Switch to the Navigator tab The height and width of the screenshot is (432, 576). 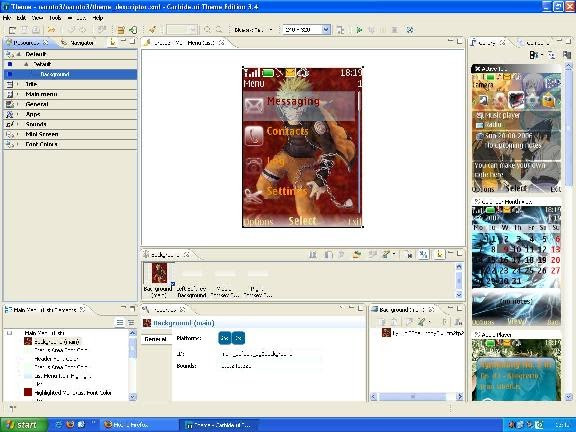click(x=78, y=43)
